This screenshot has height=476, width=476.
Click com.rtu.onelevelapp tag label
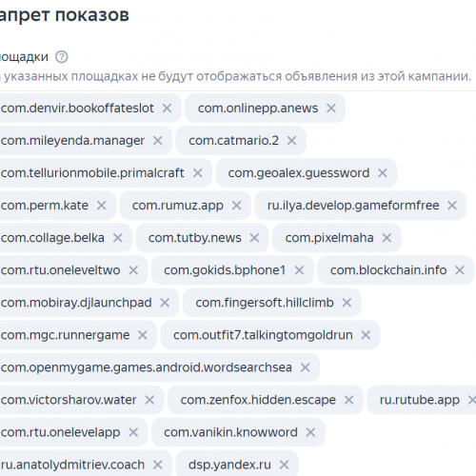[x=60, y=432]
